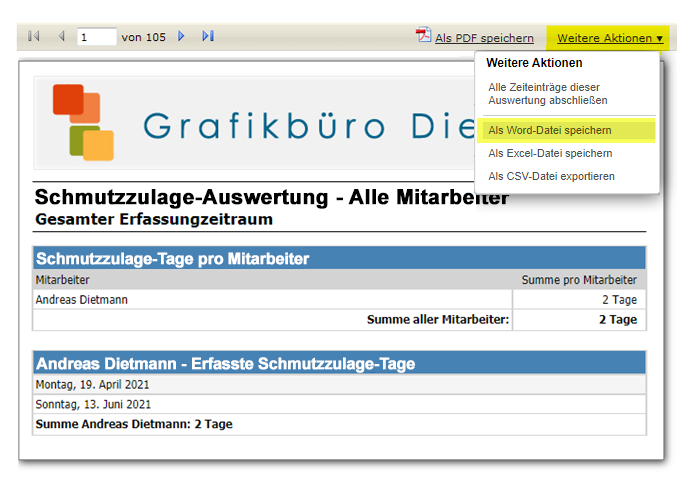Go to the next report page
This screenshot has width=677, height=497.
click(x=181, y=36)
